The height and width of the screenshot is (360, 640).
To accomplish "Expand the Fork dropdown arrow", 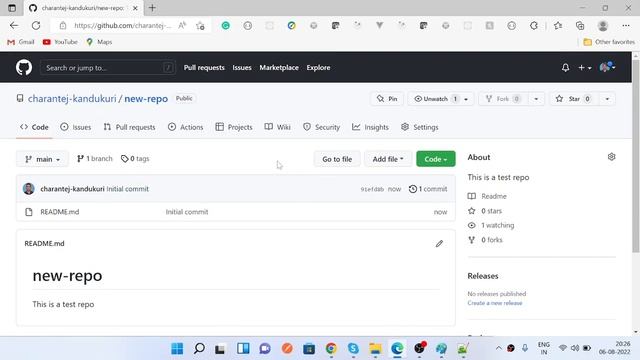I will click(536, 99).
